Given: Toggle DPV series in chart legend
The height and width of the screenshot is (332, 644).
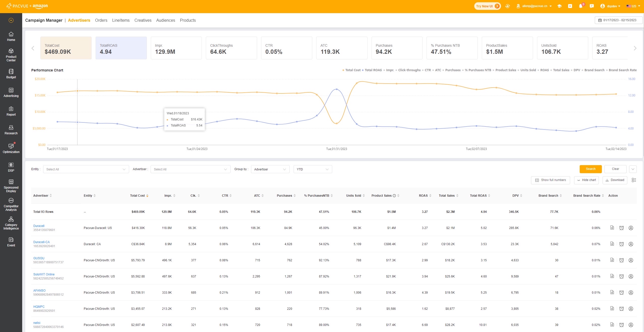Looking at the screenshot, I should (575, 70).
